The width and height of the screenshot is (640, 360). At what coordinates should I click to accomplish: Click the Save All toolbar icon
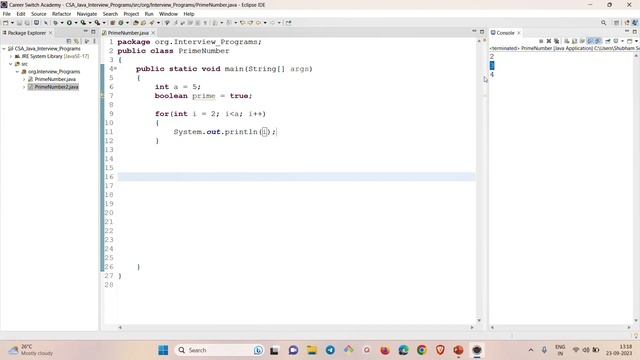(x=27, y=23)
